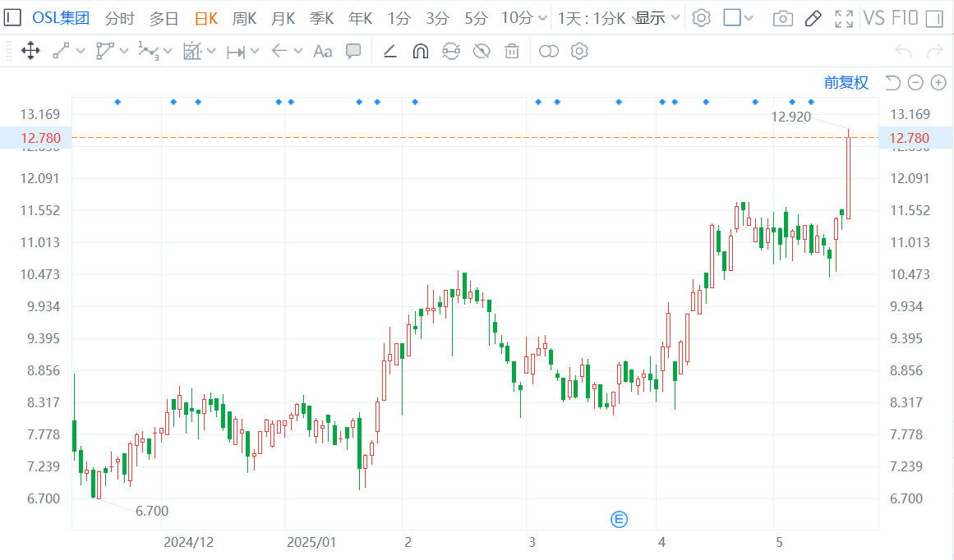Expand the arrow marker tool options

click(x=298, y=52)
